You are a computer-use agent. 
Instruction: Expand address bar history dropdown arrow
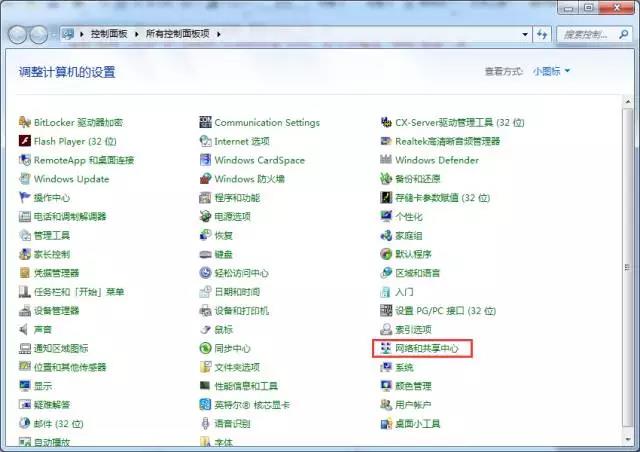(x=525, y=34)
